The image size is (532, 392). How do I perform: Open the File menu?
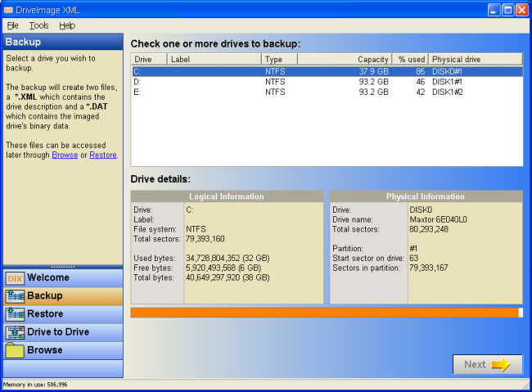point(12,26)
